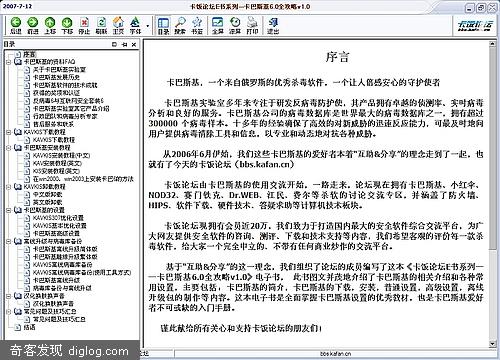Open 关于卡巴斯基实验室 page
The image size is (500, 360).
tap(59, 70)
